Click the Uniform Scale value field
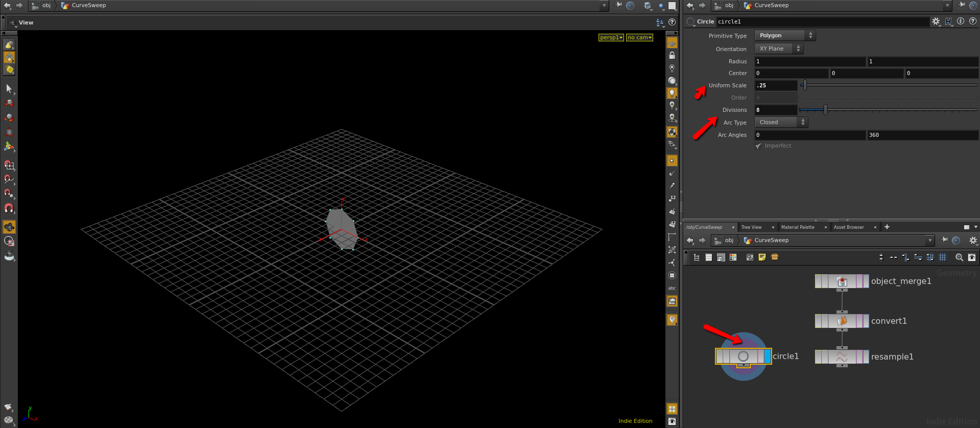Image resolution: width=980 pixels, height=428 pixels. [776, 85]
